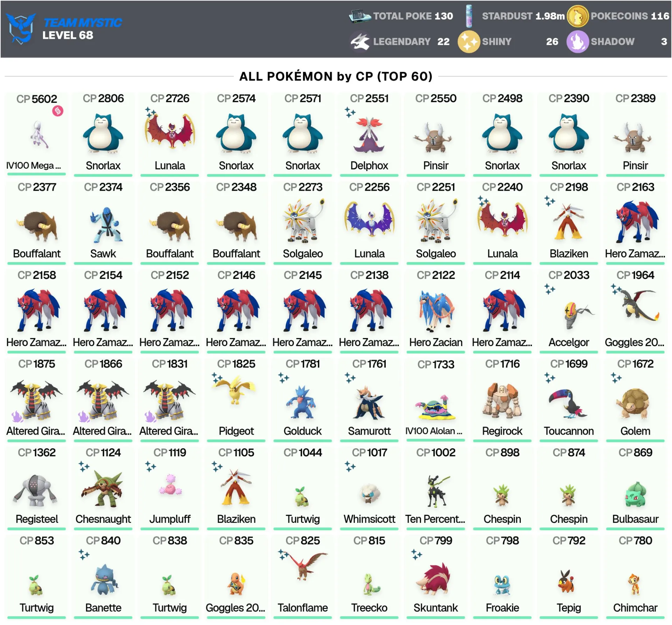Click the yellow Shiny sparkle icon
The width and height of the screenshot is (672, 625).
[469, 42]
